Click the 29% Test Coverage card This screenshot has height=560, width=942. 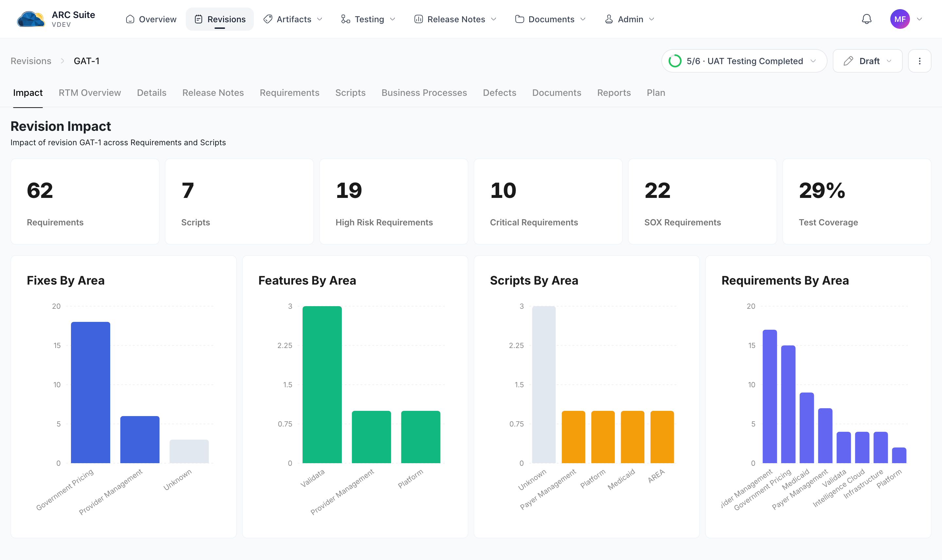click(857, 201)
